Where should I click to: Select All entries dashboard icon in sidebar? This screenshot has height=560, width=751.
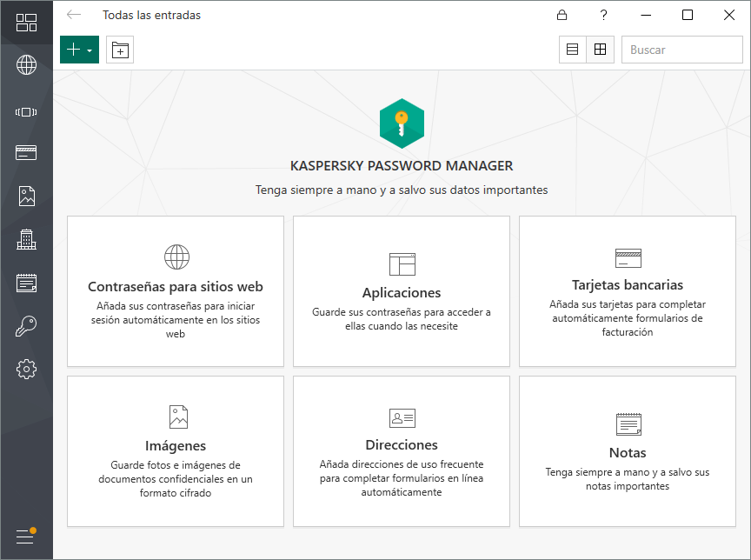[26, 23]
